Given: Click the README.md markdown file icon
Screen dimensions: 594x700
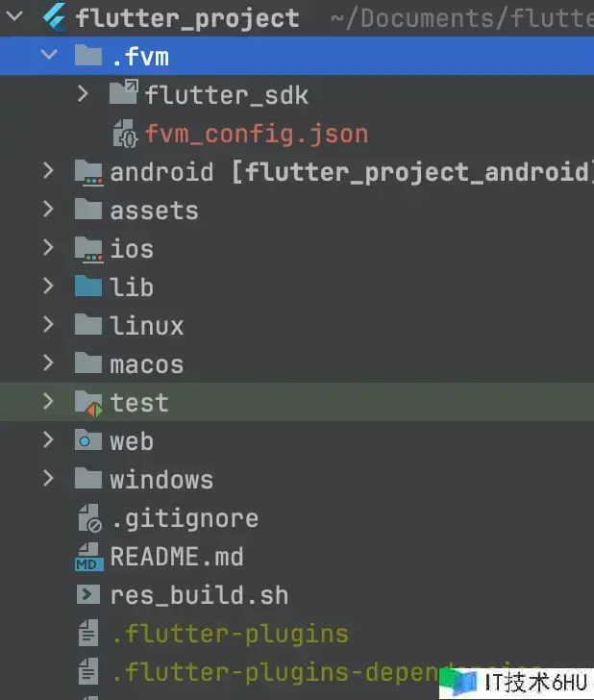Looking at the screenshot, I should [88, 557].
